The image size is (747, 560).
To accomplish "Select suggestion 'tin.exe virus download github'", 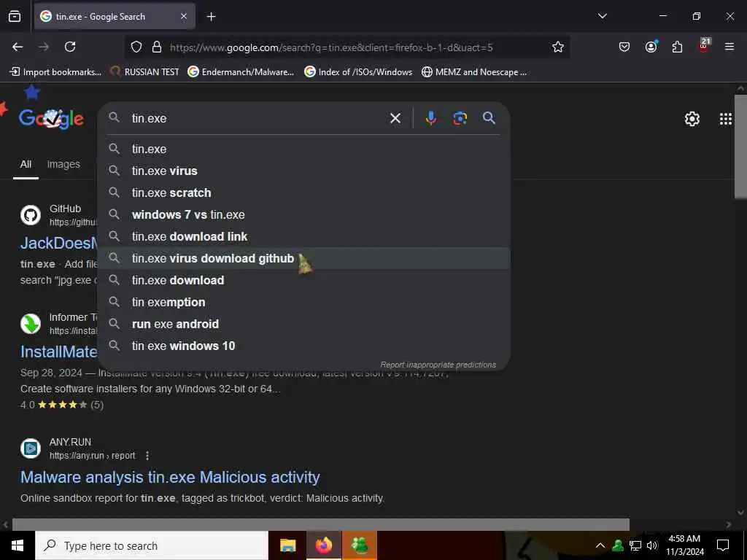I will pos(304,258).
